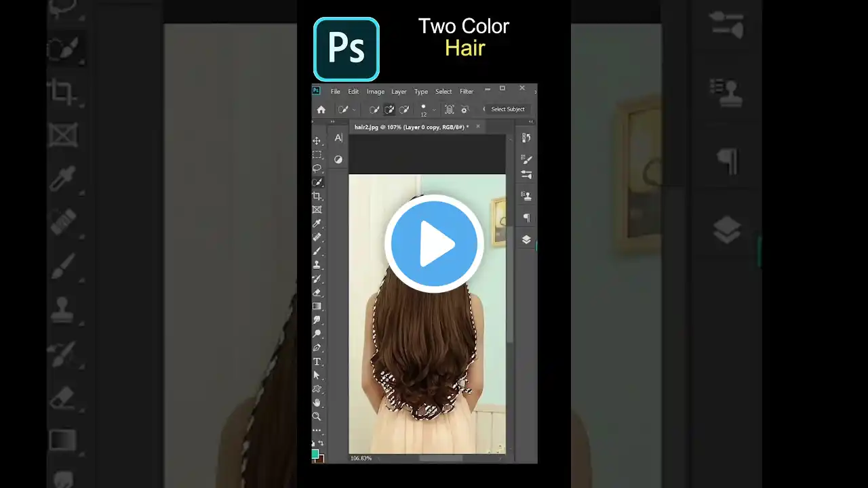This screenshot has height=488, width=868.
Task: Select the Pen tool
Action: [317, 347]
